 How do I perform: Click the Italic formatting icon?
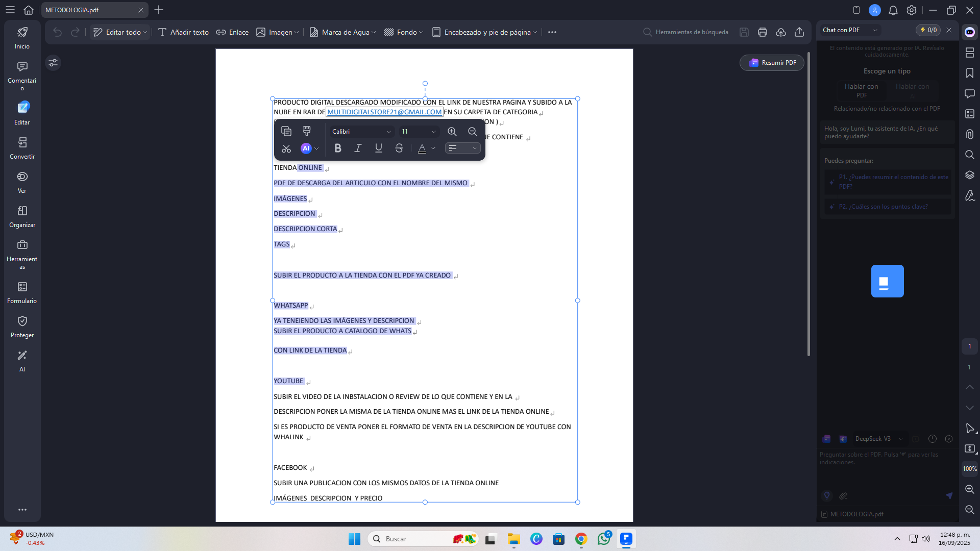coord(358,148)
